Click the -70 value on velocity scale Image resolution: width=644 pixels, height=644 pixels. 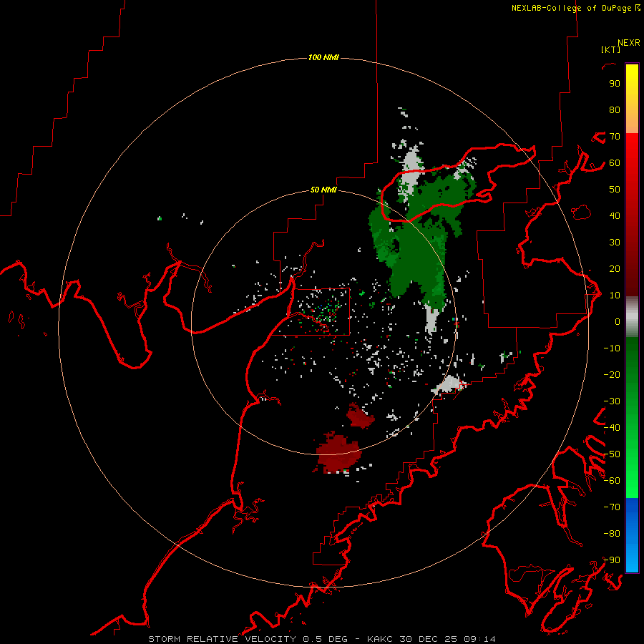click(x=612, y=507)
